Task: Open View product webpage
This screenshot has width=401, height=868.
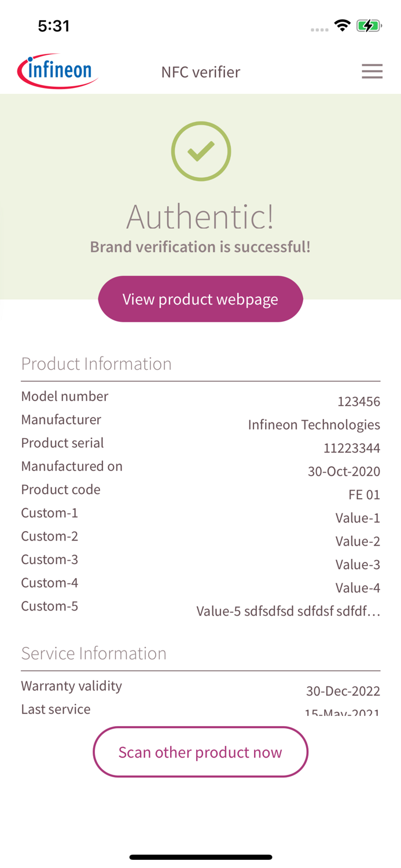Action: pyautogui.click(x=201, y=299)
